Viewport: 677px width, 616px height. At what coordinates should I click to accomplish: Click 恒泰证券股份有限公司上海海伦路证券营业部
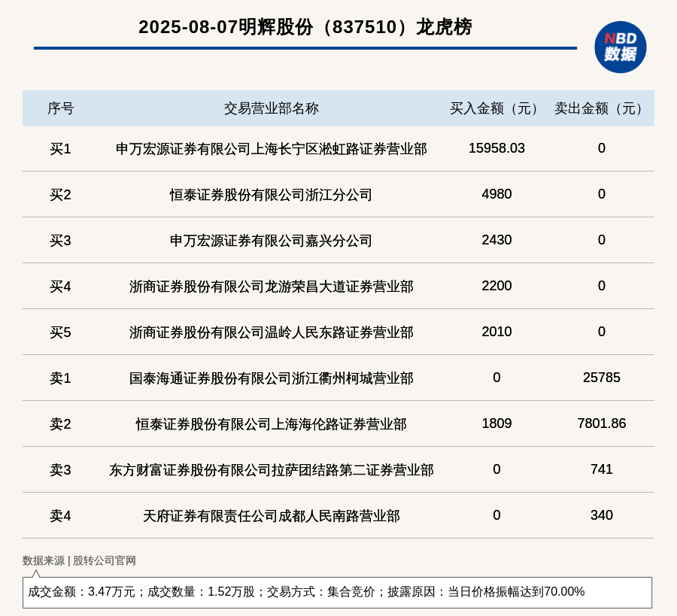pyautogui.click(x=271, y=424)
